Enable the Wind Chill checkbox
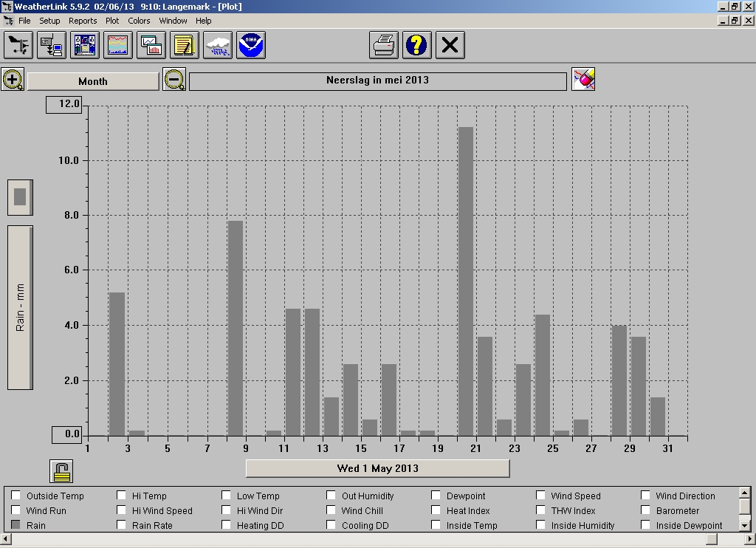This screenshot has width=756, height=548. click(x=331, y=510)
